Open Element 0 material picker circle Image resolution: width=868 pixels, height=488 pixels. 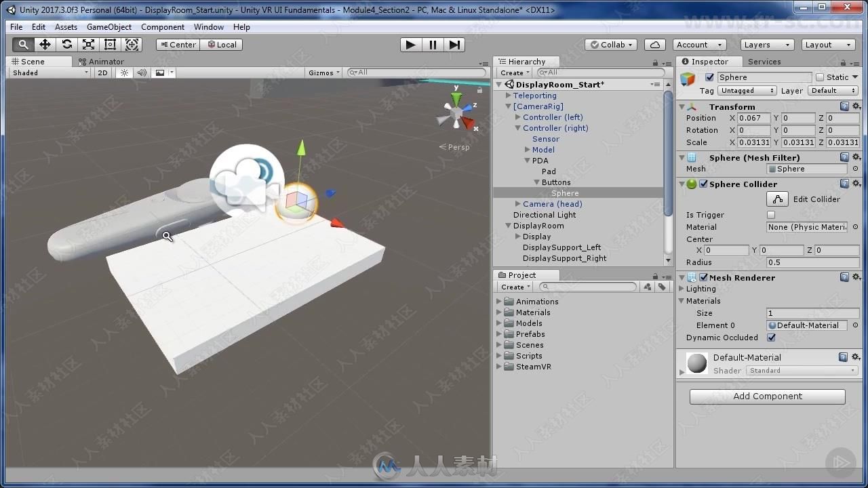click(855, 325)
